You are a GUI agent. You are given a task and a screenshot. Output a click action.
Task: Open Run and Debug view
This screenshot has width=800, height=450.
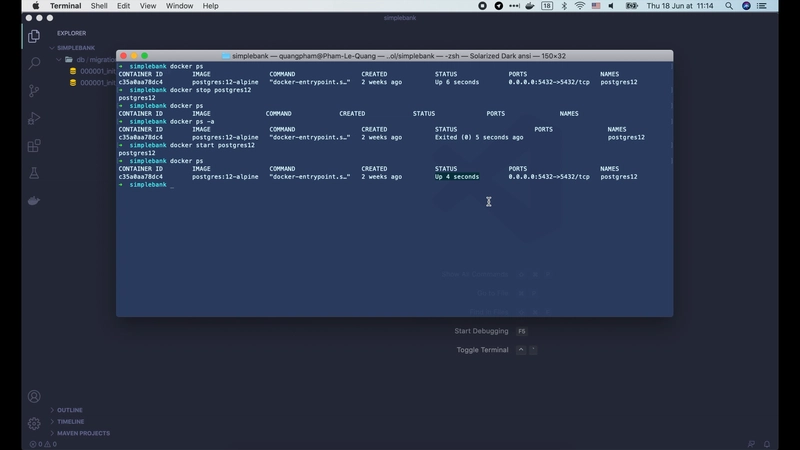34,118
